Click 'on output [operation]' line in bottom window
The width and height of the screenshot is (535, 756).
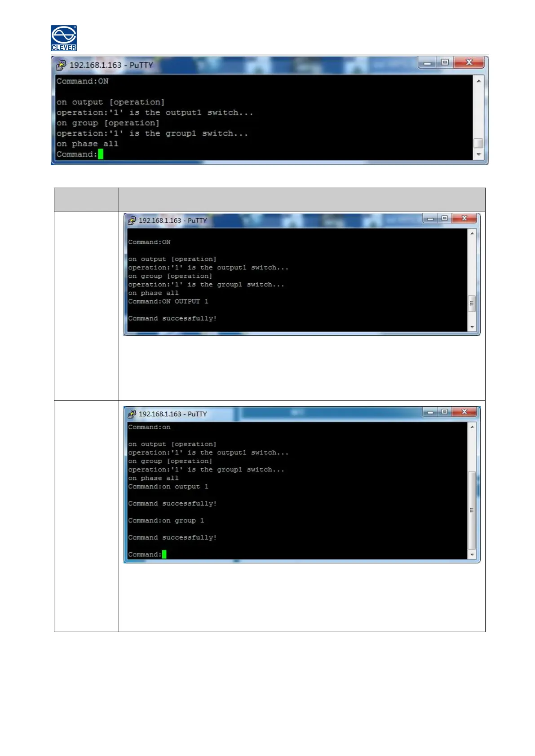click(x=172, y=444)
